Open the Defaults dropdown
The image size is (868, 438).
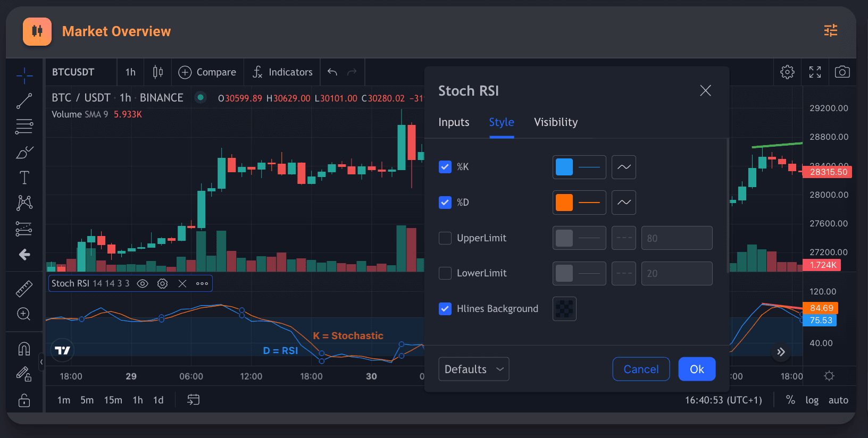pos(473,369)
